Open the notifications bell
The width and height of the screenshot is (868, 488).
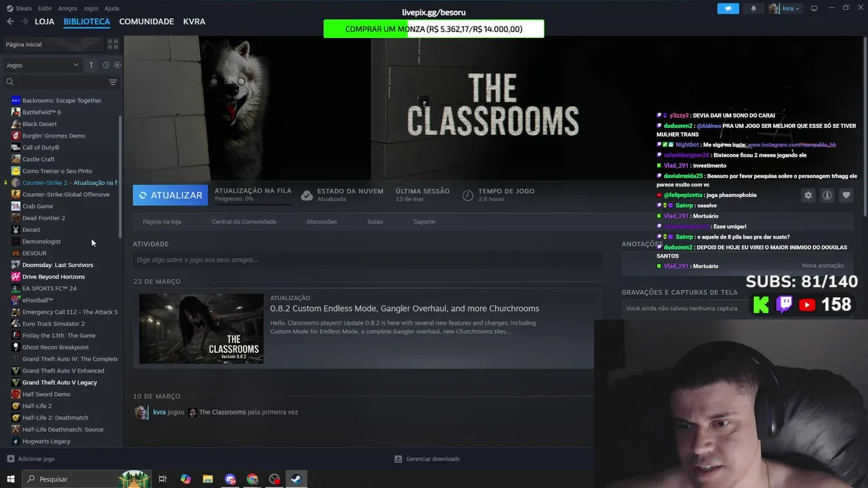pos(753,9)
